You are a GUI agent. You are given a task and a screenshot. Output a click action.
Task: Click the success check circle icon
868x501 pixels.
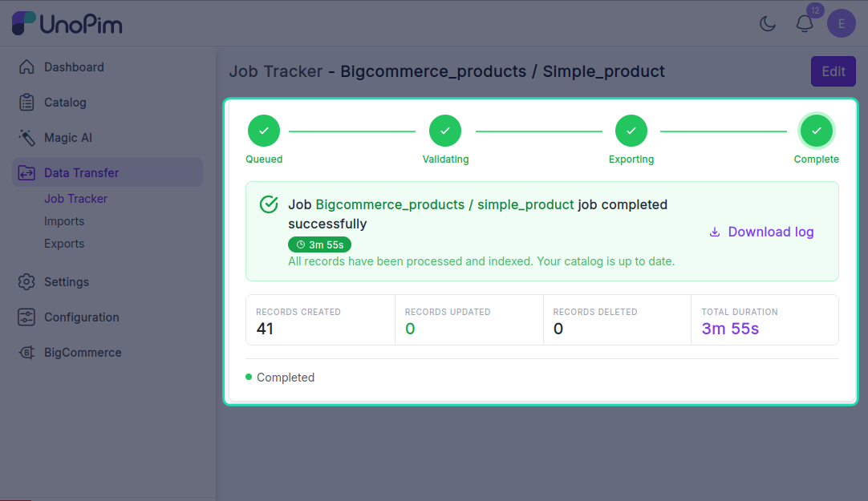click(x=269, y=204)
